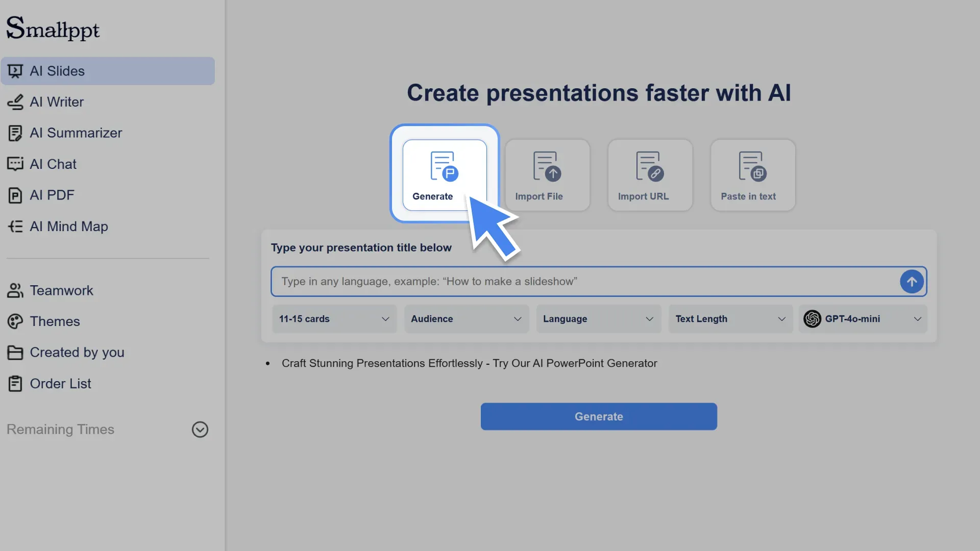Click the Smallppt logo
This screenshot has height=551, width=980.
click(53, 28)
